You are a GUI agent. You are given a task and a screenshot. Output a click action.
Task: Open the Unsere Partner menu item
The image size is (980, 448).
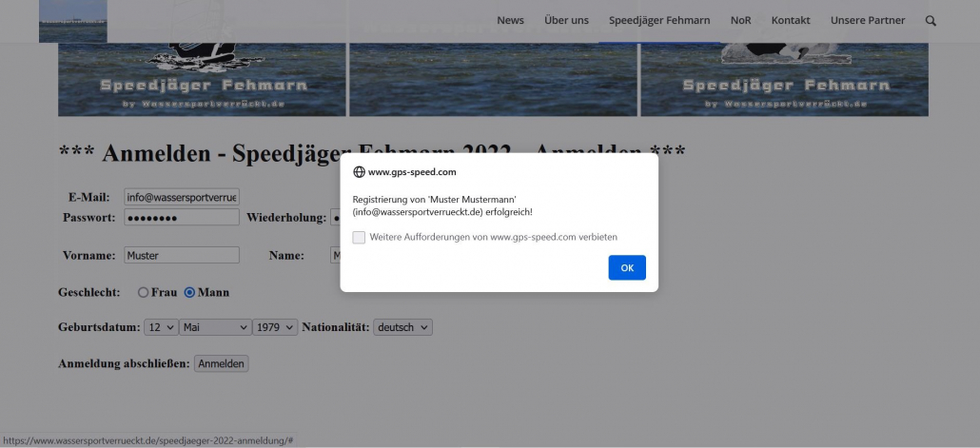868,20
